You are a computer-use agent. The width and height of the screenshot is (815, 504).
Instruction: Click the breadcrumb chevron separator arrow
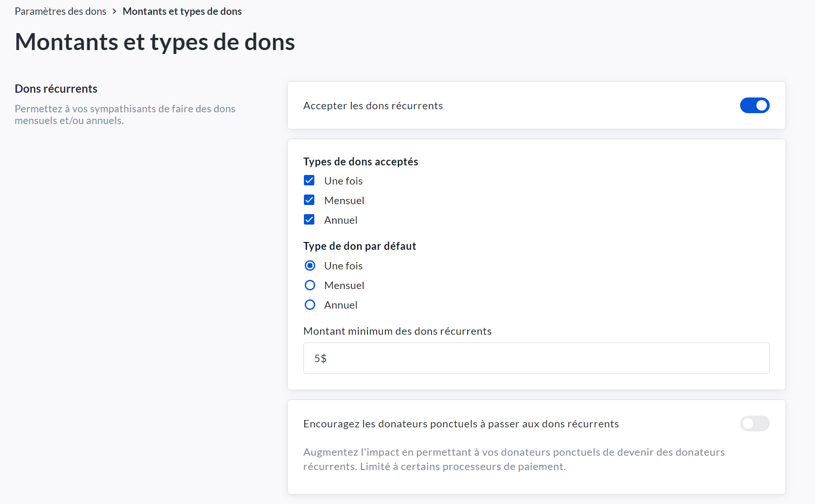pyautogui.click(x=115, y=11)
